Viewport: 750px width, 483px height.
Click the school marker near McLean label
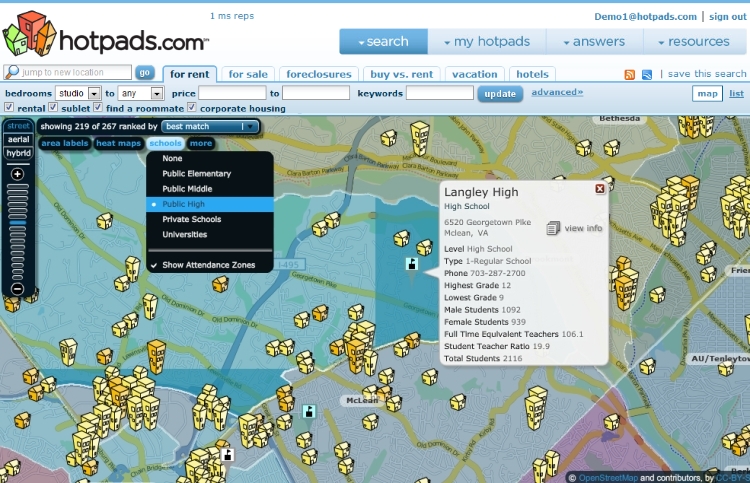pyautogui.click(x=309, y=411)
